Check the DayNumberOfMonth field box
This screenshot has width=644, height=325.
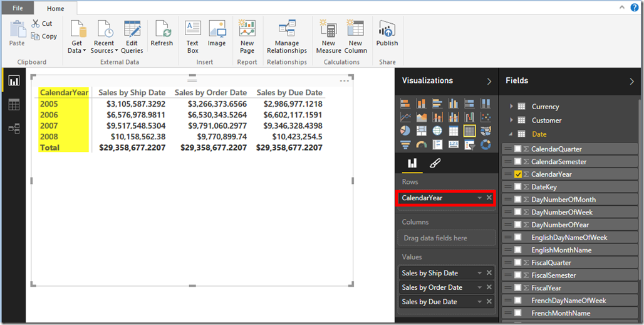(x=518, y=200)
